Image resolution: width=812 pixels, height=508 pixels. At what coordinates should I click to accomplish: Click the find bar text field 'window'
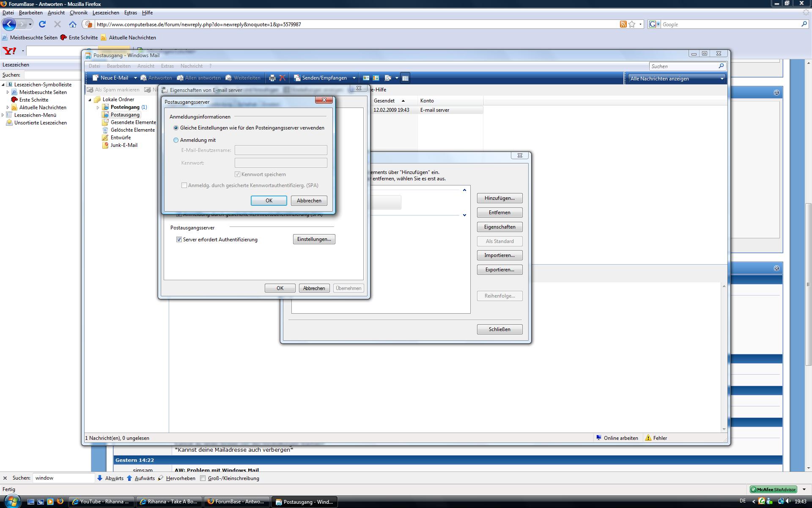point(63,478)
